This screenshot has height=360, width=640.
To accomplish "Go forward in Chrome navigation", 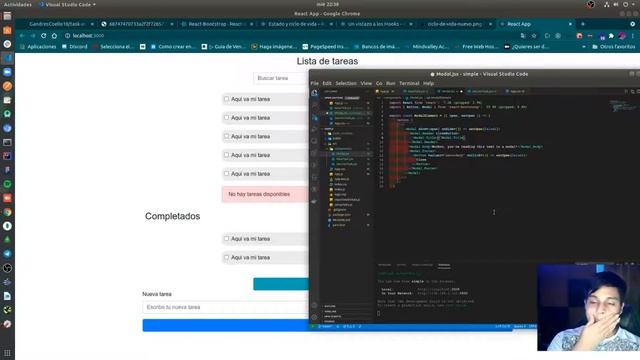I will [x=33, y=36].
